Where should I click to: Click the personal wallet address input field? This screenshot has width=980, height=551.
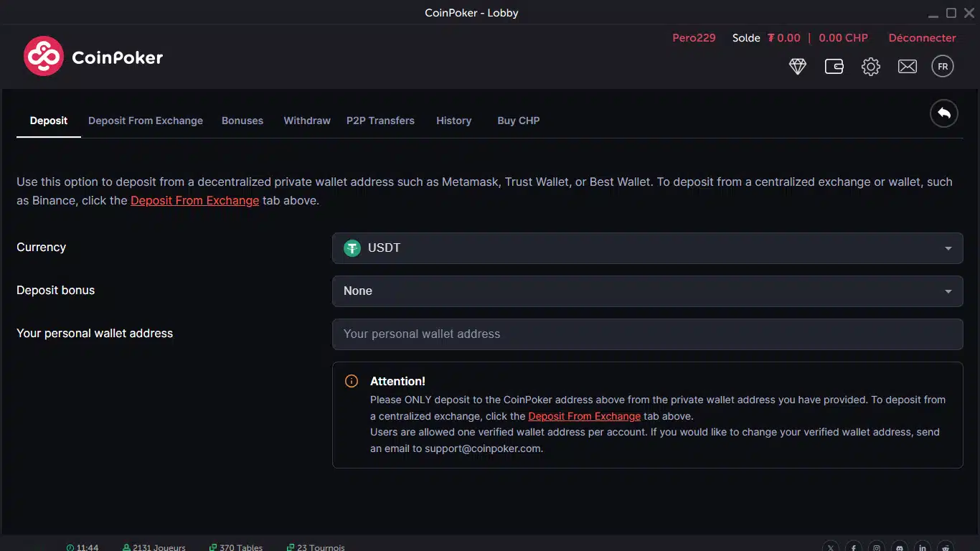(647, 334)
